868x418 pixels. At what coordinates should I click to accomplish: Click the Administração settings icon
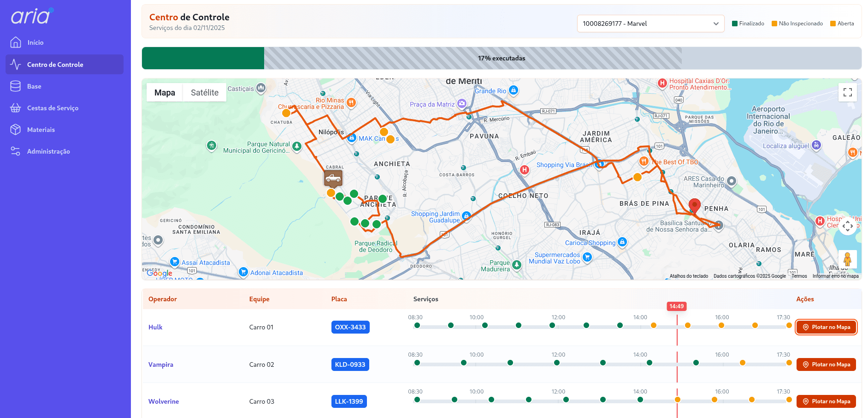[x=16, y=151]
